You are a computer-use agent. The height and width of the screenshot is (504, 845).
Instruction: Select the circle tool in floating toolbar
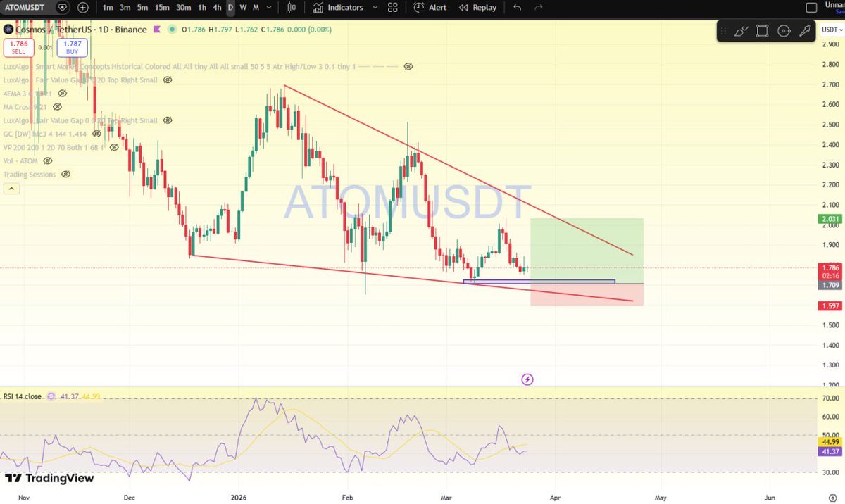pos(784,31)
